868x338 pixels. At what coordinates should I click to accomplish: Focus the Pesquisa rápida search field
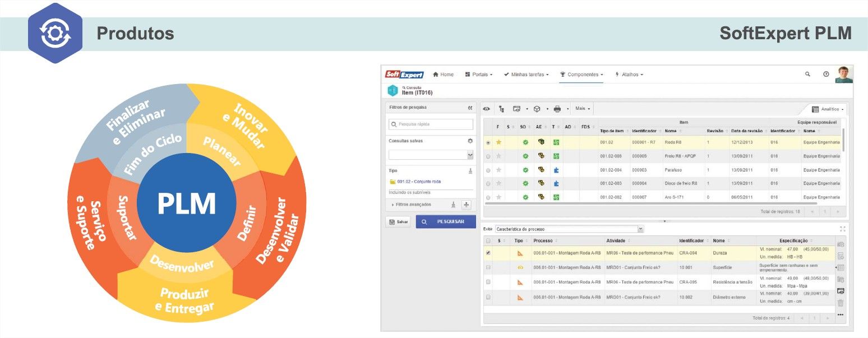pyautogui.click(x=431, y=124)
